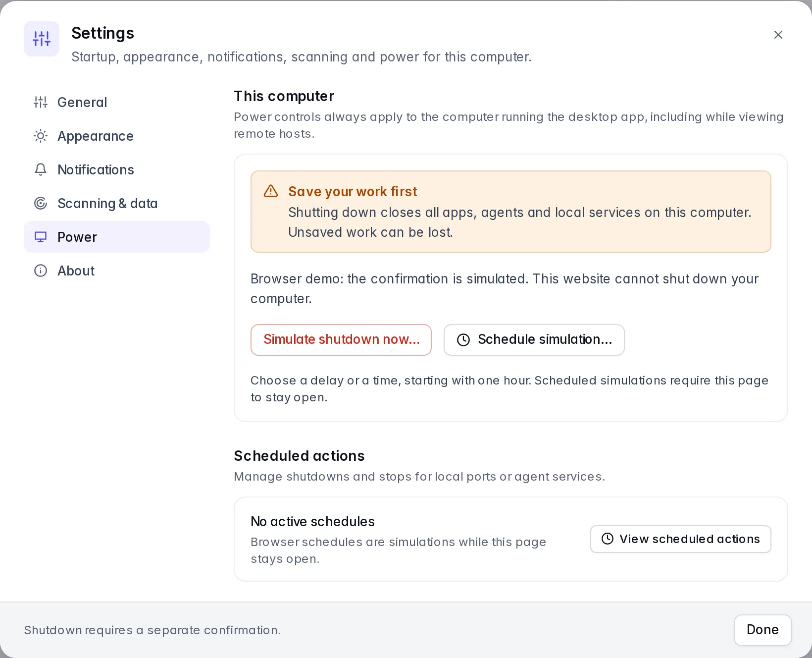This screenshot has width=812, height=658.
Task: Click the Appearance sun icon
Action: click(41, 136)
